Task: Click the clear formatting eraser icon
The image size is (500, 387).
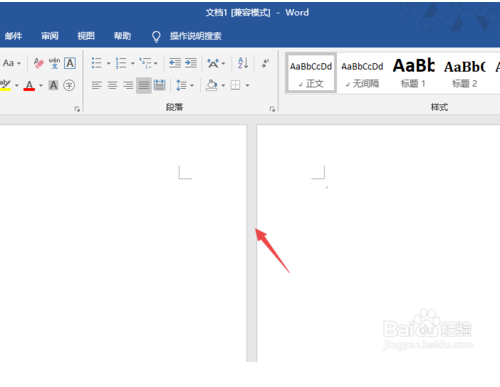Action: (x=39, y=63)
